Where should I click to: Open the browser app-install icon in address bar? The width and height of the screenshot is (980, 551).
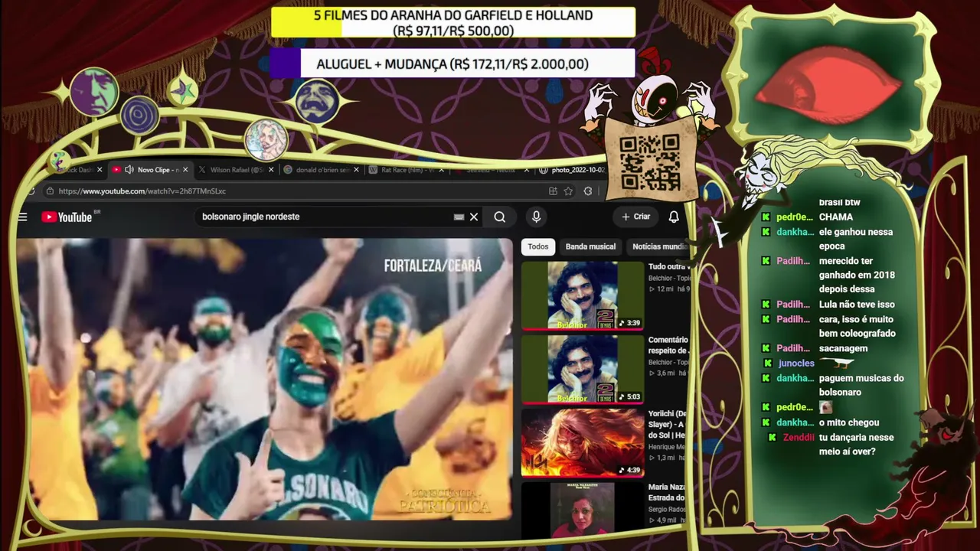(553, 191)
